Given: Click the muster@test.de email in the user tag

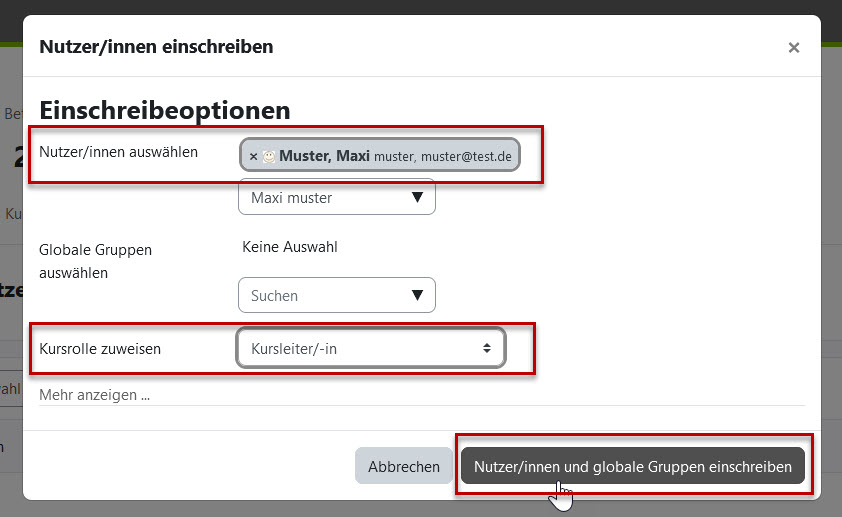Looking at the screenshot, I should tap(466, 157).
